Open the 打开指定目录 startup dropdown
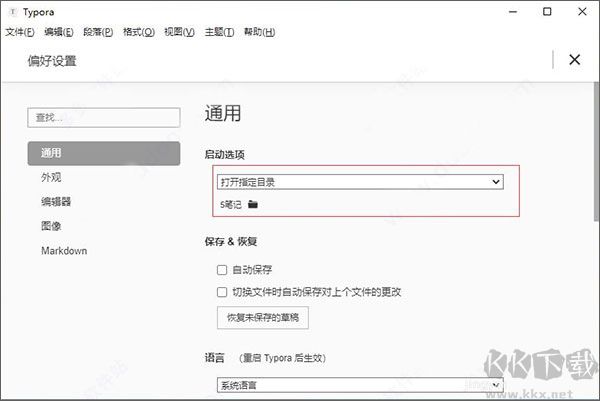This screenshot has width=600, height=401. click(360, 182)
